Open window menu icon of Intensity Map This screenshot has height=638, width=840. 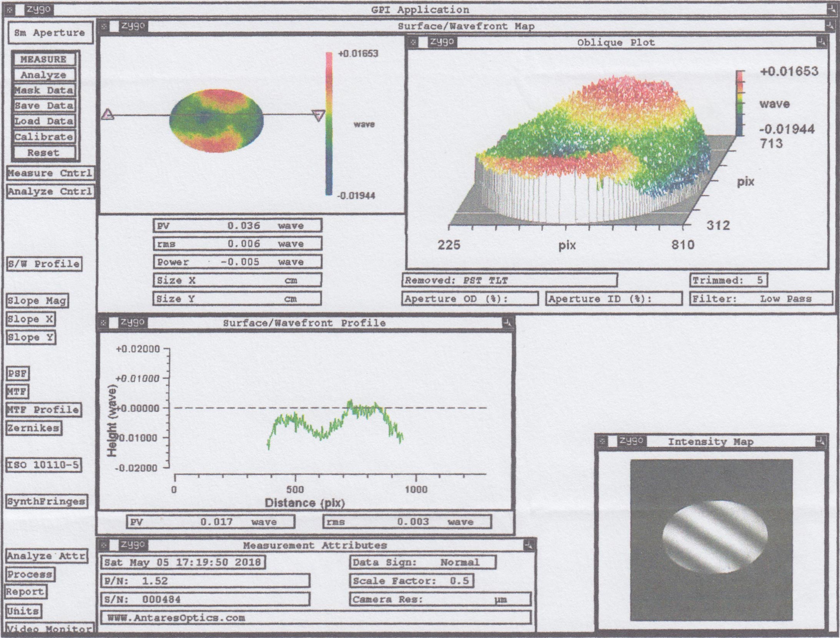pos(602,441)
